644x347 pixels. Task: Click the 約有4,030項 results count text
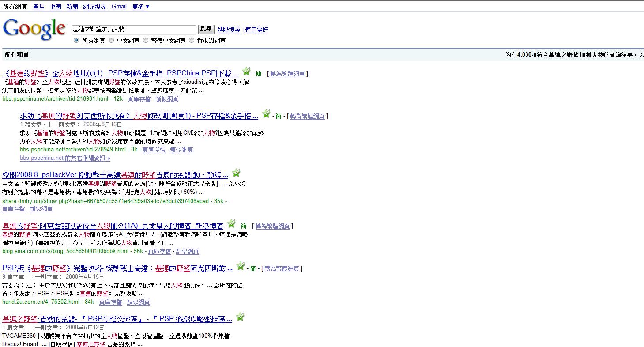pyautogui.click(x=575, y=55)
